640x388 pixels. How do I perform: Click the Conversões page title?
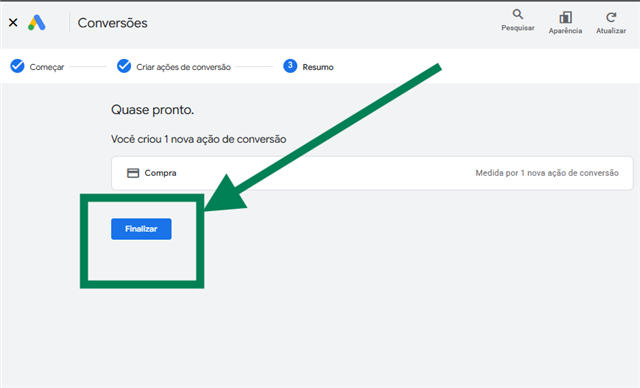point(112,23)
